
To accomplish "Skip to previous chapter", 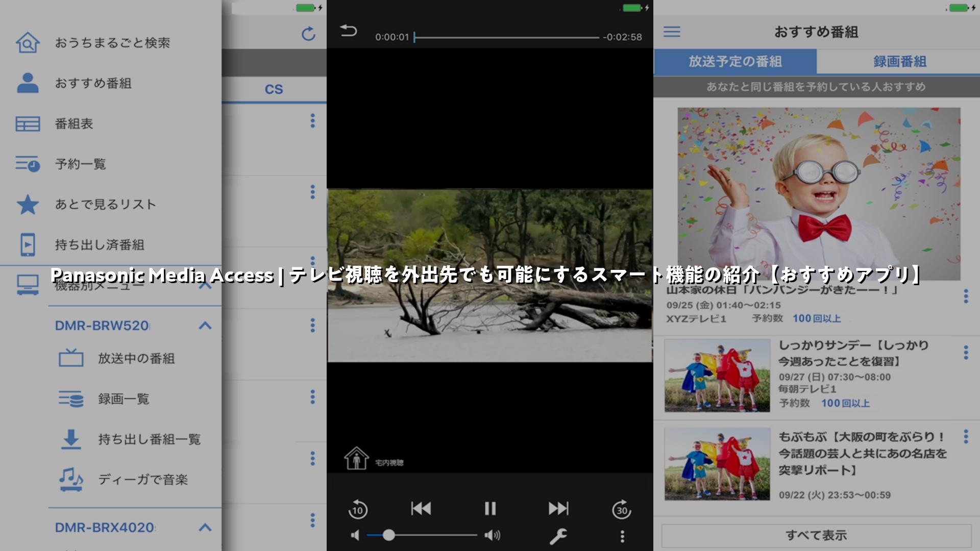I will pos(421,508).
